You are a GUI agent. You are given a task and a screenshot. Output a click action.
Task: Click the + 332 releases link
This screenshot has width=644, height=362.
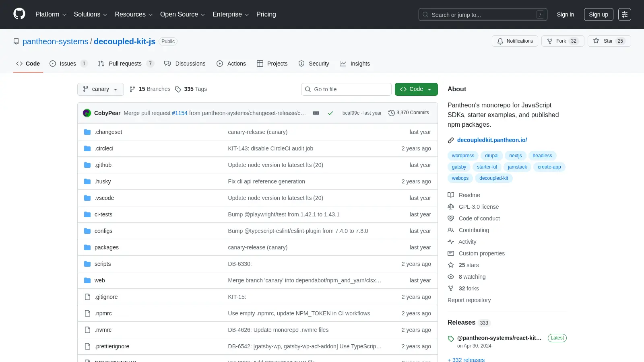[466, 360]
